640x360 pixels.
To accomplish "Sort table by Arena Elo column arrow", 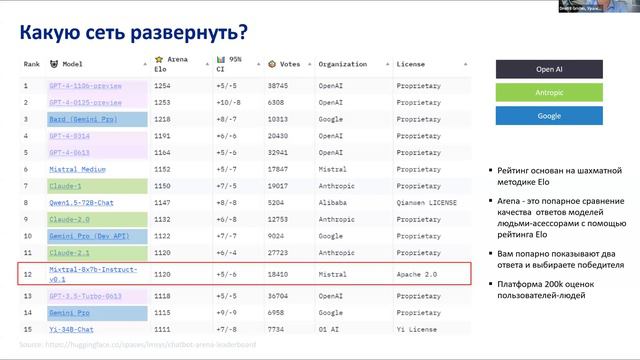I will click(207, 64).
